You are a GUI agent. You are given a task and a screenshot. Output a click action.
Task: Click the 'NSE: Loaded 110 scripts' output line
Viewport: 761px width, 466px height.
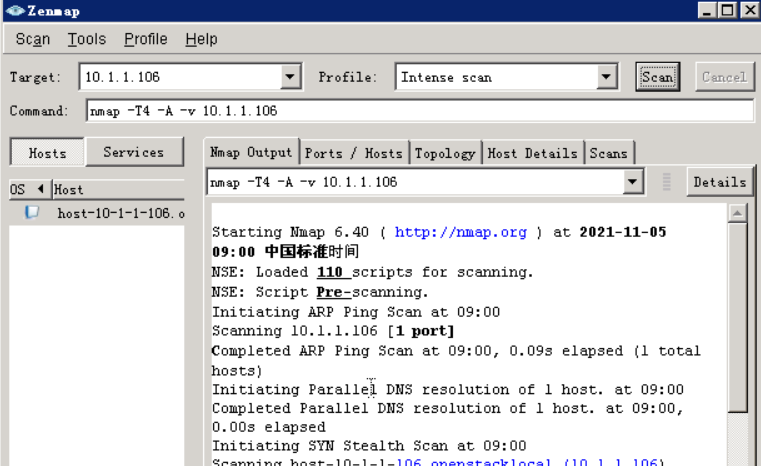point(372,272)
